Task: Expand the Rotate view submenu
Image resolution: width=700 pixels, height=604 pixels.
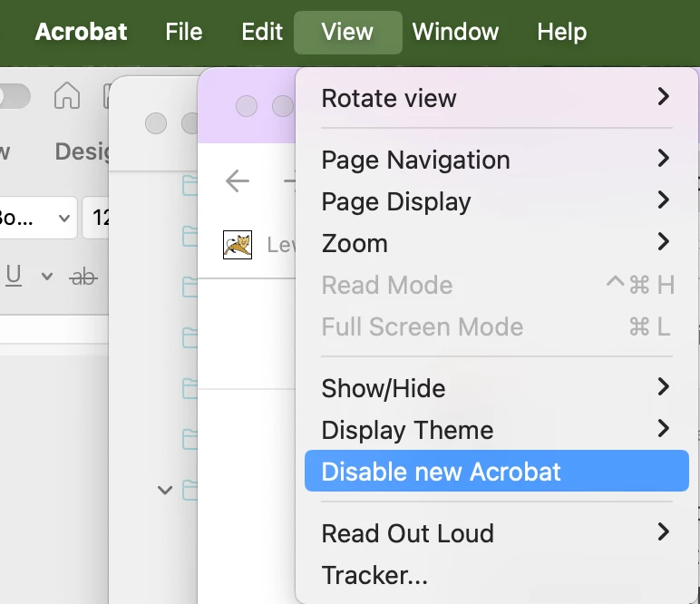Action: (x=496, y=98)
